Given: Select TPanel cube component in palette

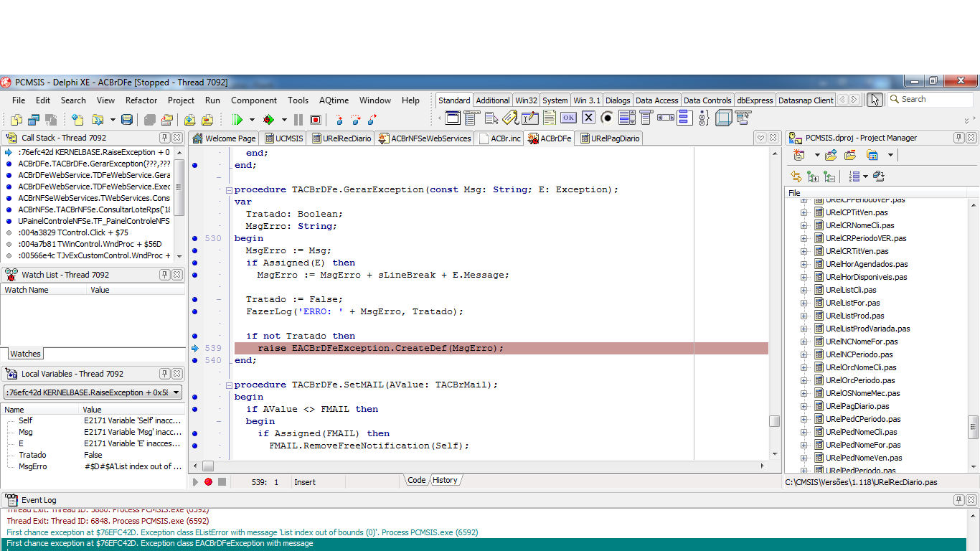Looking at the screenshot, I should [x=723, y=118].
